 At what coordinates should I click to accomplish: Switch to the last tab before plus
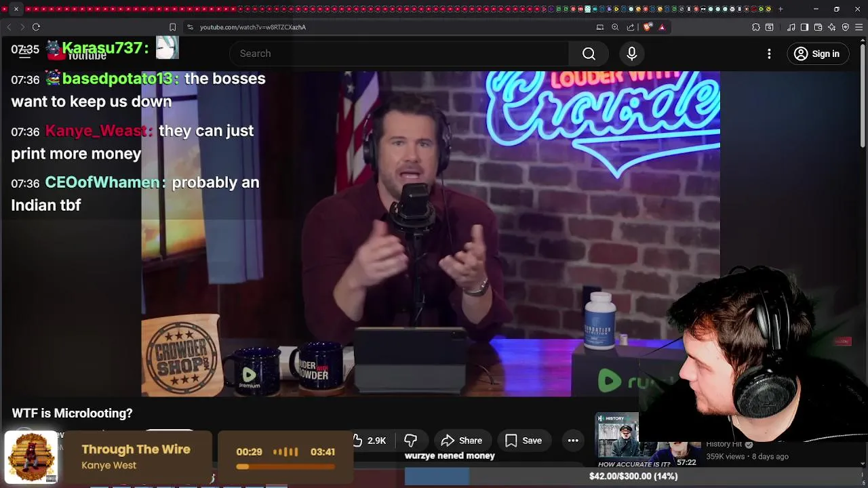768,9
